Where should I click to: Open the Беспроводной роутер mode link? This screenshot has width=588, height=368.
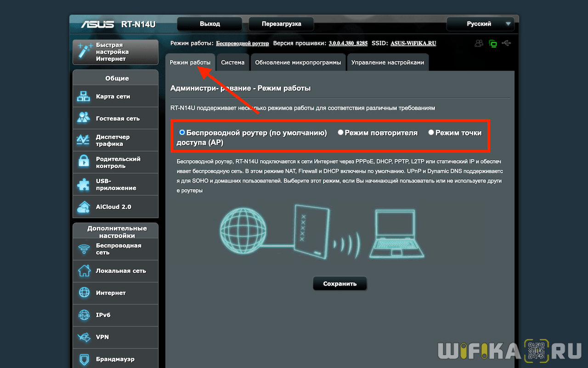243,43
